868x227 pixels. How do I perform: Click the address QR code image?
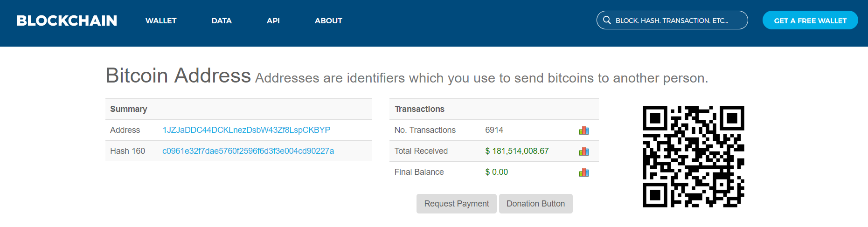pyautogui.click(x=693, y=156)
